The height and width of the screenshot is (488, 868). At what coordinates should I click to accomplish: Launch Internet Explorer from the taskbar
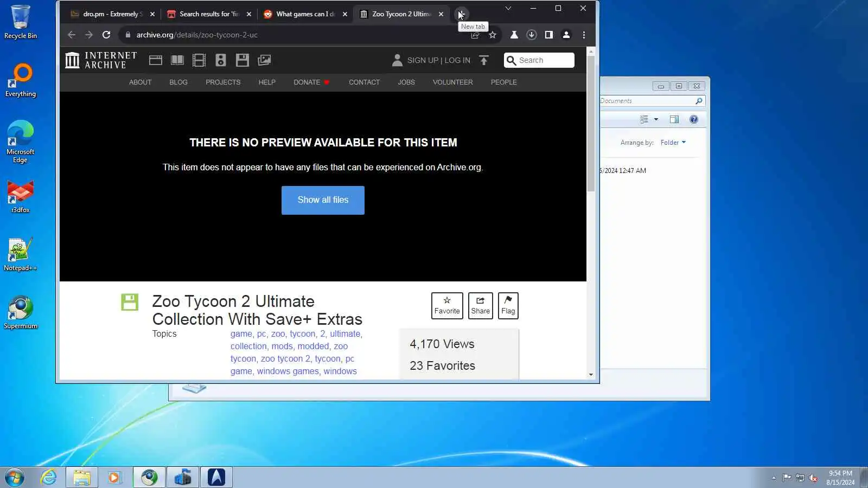[x=49, y=477]
